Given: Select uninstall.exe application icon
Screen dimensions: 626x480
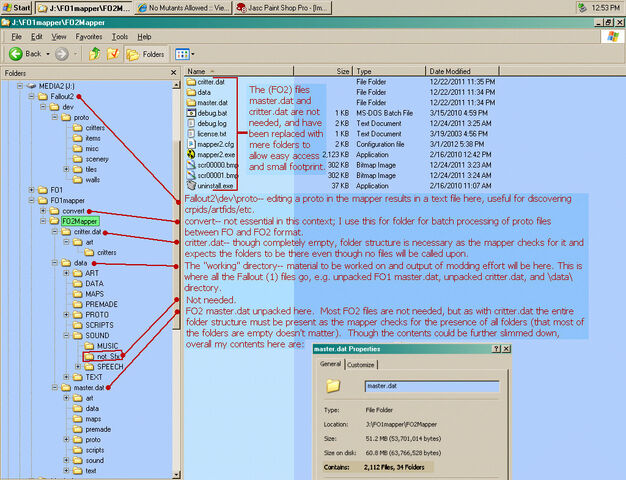Looking at the screenshot, I should tap(191, 186).
